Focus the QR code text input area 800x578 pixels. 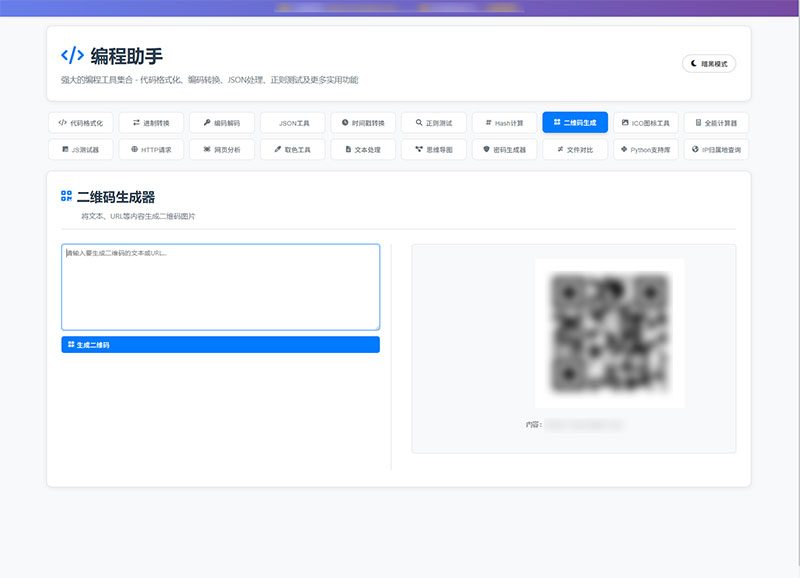point(220,287)
